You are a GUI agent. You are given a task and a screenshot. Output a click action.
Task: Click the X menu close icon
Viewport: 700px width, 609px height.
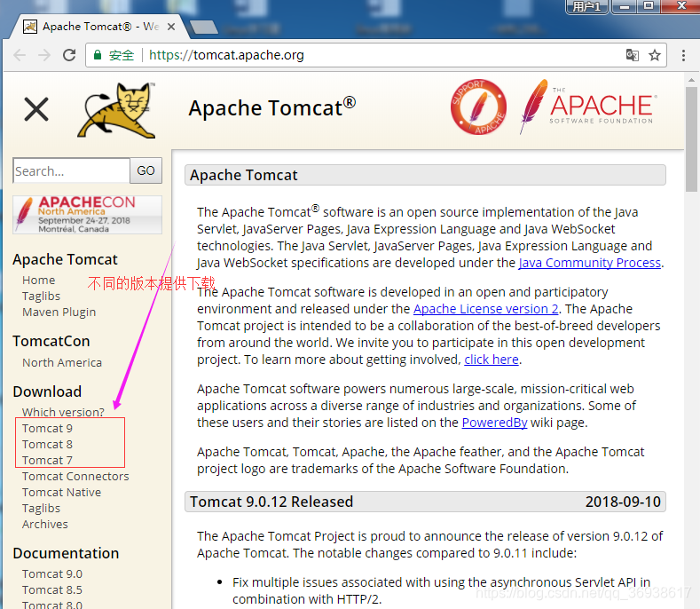click(36, 110)
